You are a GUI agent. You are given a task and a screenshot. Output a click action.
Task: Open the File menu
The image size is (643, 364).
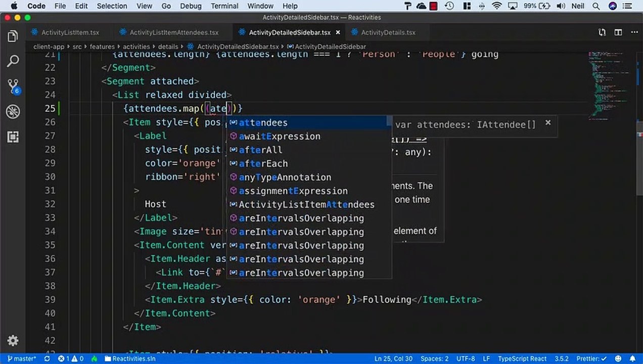(x=60, y=6)
